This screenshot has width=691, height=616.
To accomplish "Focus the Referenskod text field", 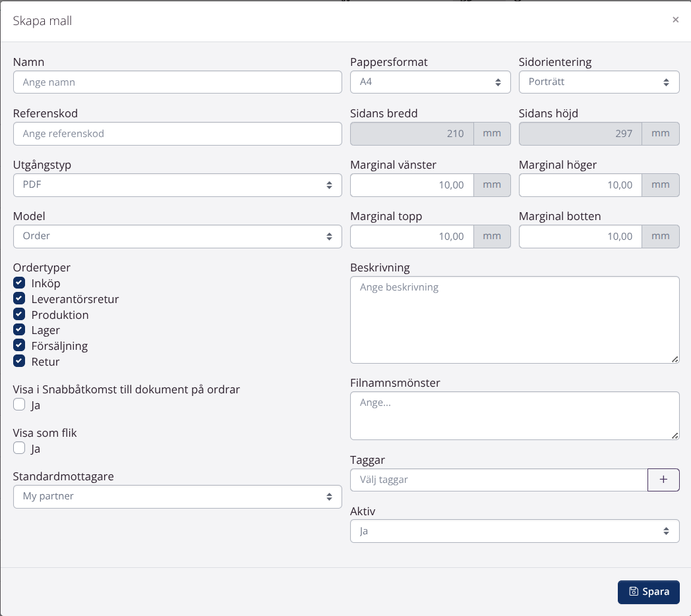I will 177,134.
